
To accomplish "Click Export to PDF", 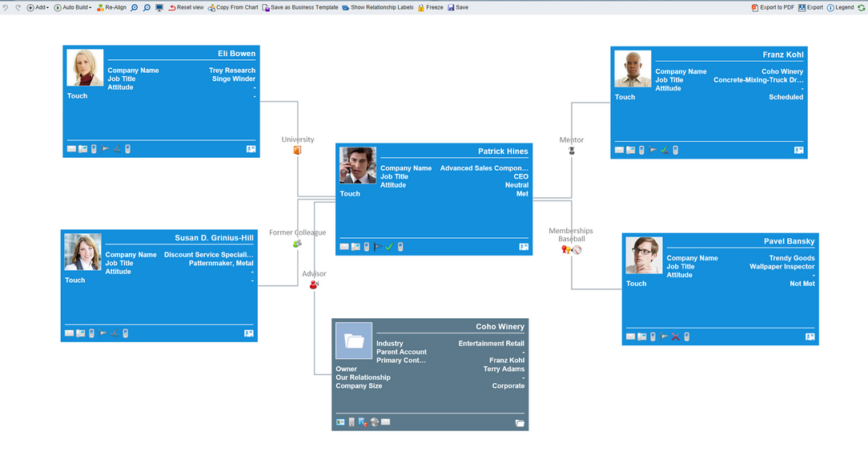I will 773,7.
